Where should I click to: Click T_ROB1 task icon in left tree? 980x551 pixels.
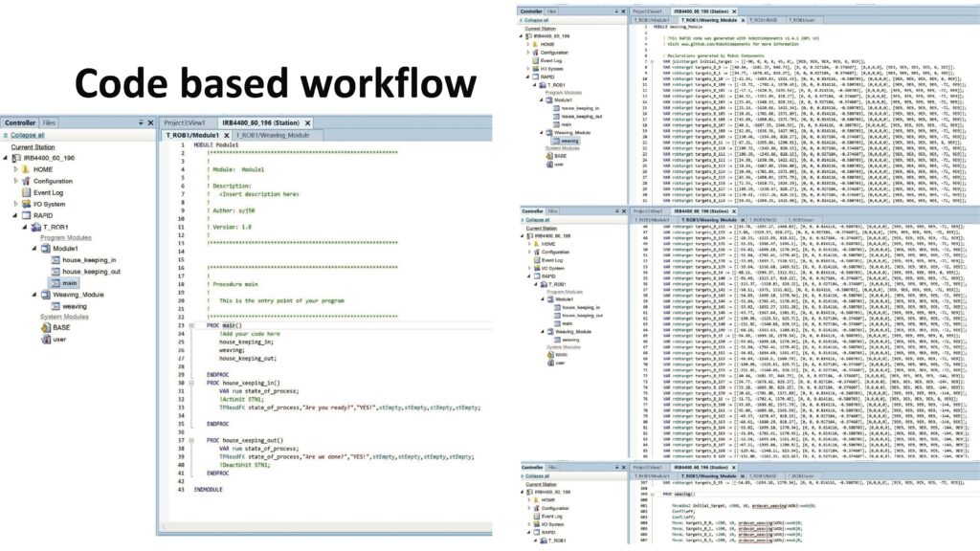coord(35,227)
